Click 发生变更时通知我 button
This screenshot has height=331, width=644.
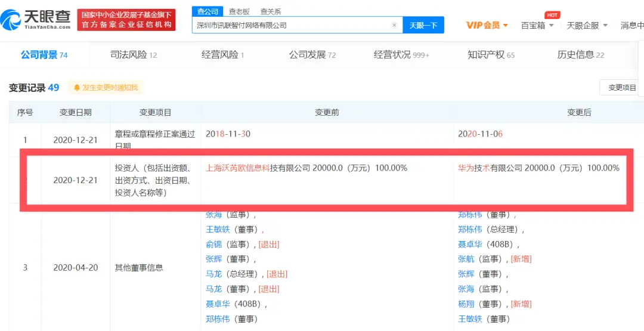106,88
